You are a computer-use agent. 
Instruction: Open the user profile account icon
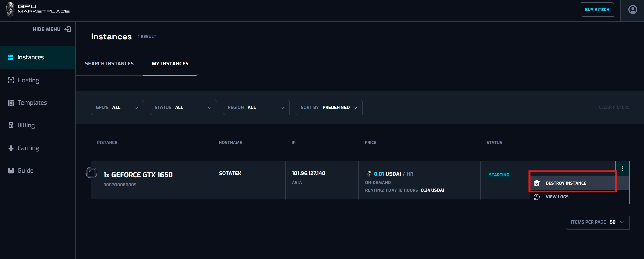[632, 10]
